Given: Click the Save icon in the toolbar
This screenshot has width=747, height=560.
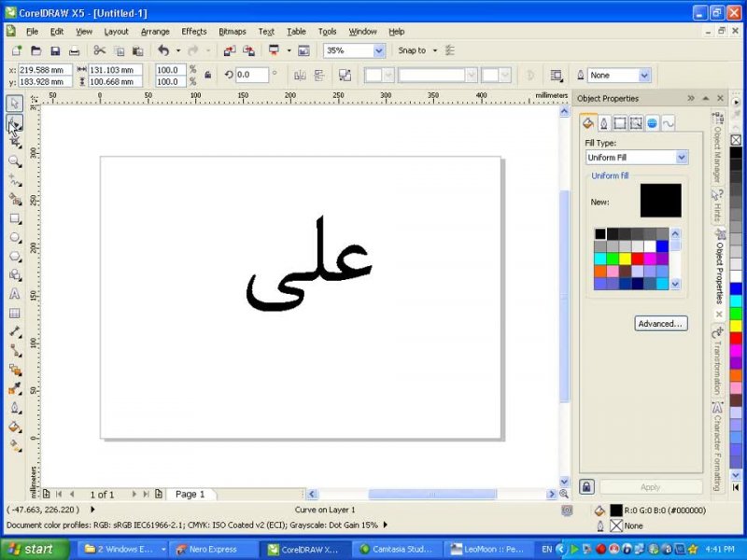Looking at the screenshot, I should coord(55,50).
